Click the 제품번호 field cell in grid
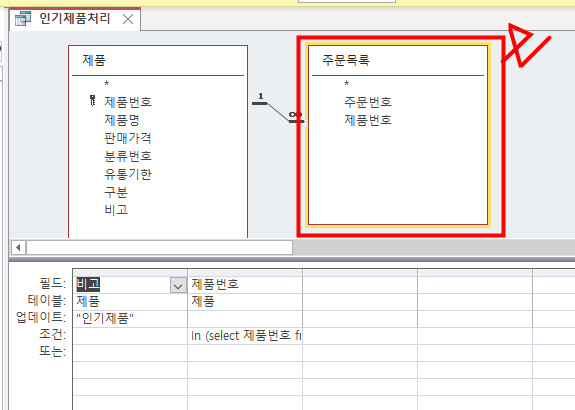This screenshot has width=575, height=410. (245, 284)
